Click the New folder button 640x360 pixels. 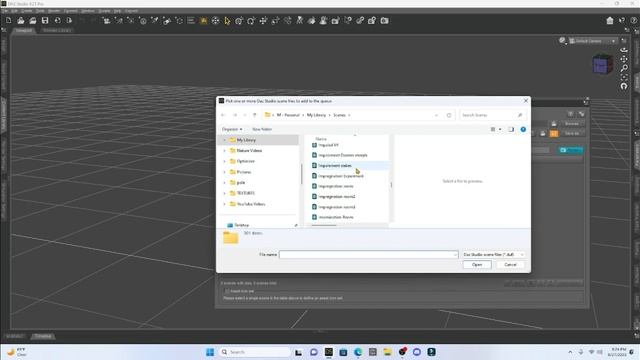(262, 129)
